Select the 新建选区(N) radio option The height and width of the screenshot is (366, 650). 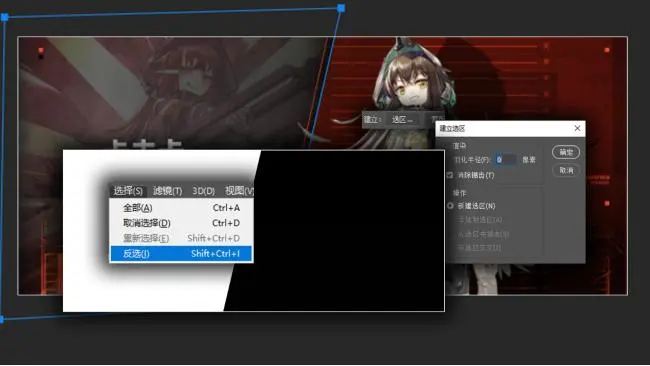(450, 206)
